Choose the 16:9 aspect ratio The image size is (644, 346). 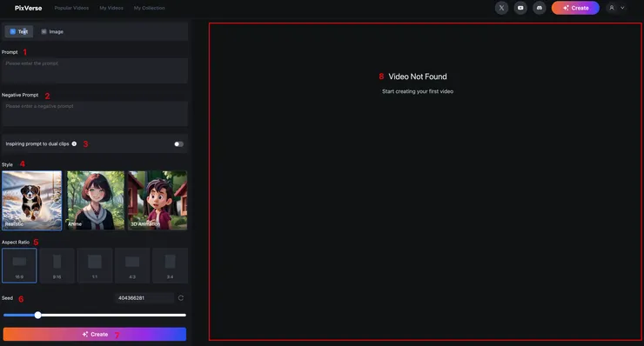(x=19, y=265)
